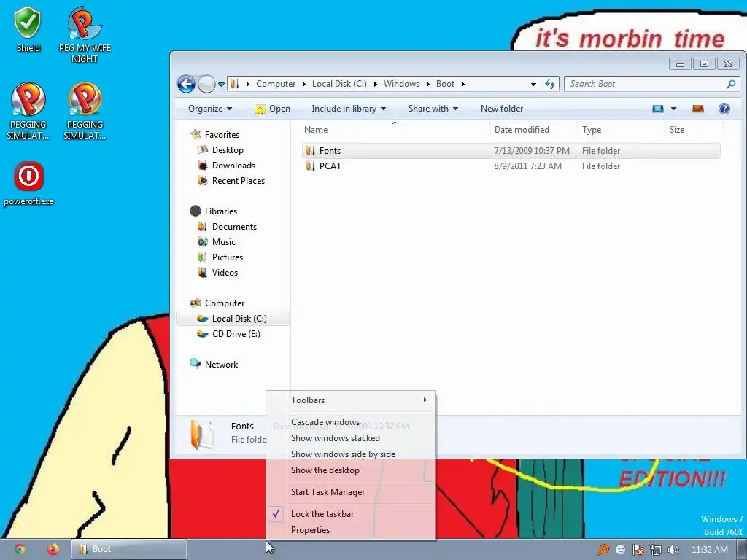This screenshot has height=560, width=747.
Task: Click the orange magnifier tray icon
Action: pos(603,550)
